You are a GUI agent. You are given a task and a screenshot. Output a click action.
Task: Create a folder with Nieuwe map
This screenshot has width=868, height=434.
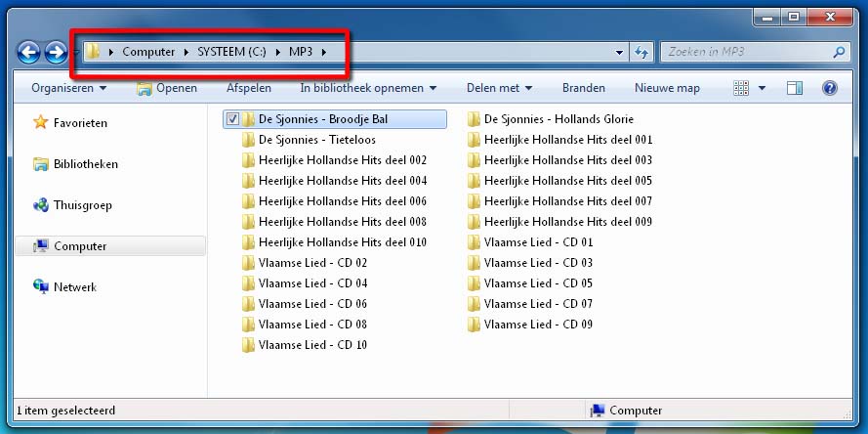point(667,88)
